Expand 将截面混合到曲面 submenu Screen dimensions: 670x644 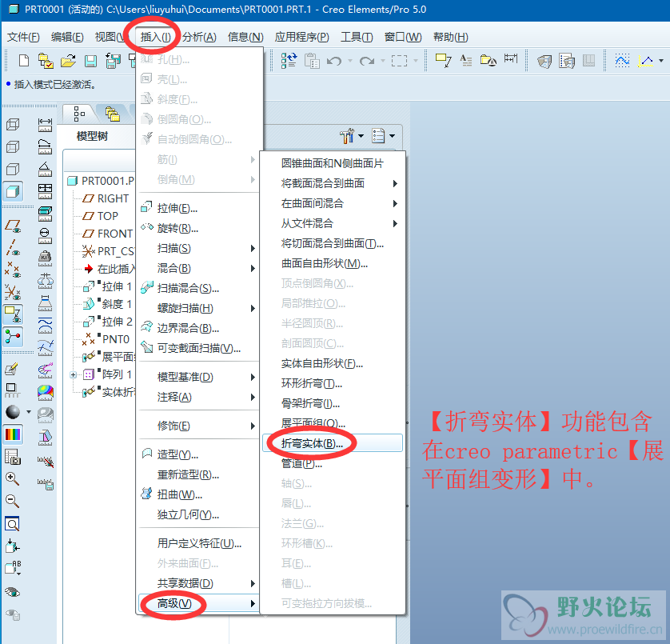333,183
